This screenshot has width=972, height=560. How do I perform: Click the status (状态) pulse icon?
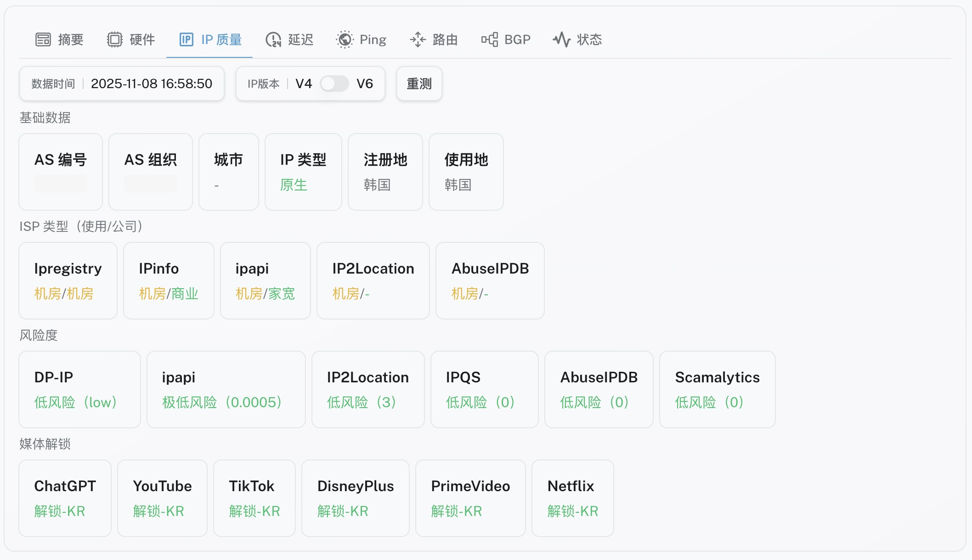pos(561,39)
